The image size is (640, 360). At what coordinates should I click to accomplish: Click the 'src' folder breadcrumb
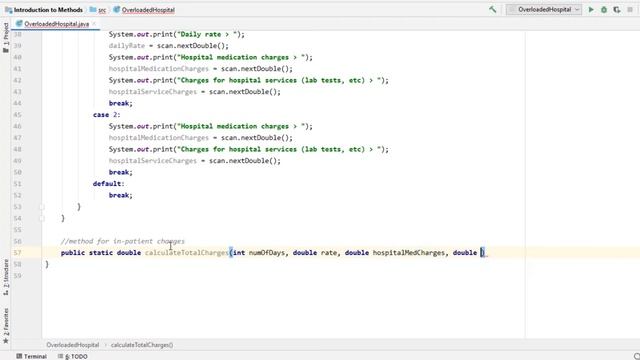click(x=98, y=10)
